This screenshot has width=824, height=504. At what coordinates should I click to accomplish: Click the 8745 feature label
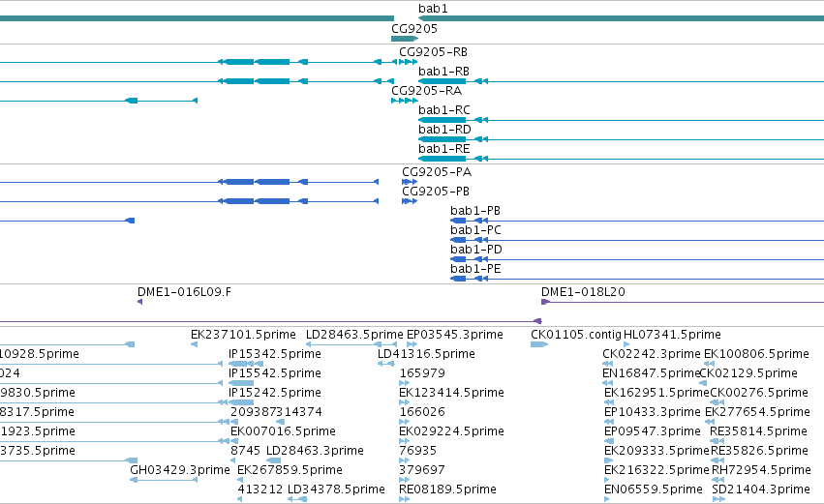pyautogui.click(x=245, y=451)
